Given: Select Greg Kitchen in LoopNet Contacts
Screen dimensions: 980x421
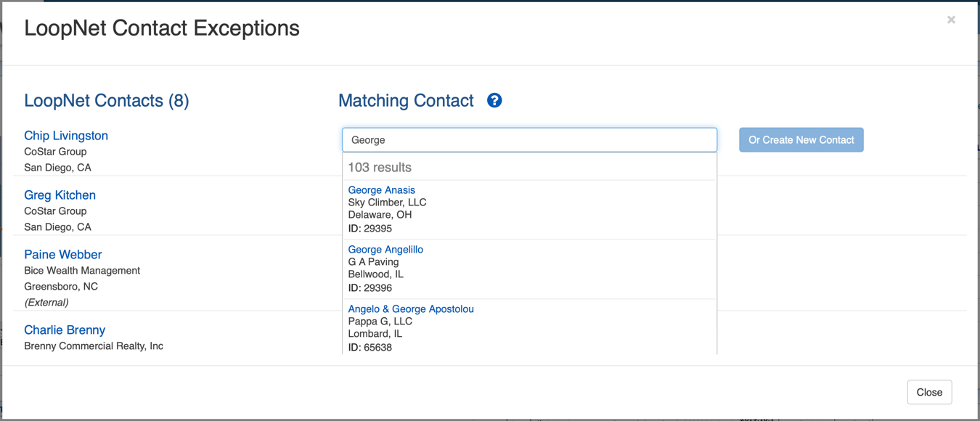Looking at the screenshot, I should [60, 195].
